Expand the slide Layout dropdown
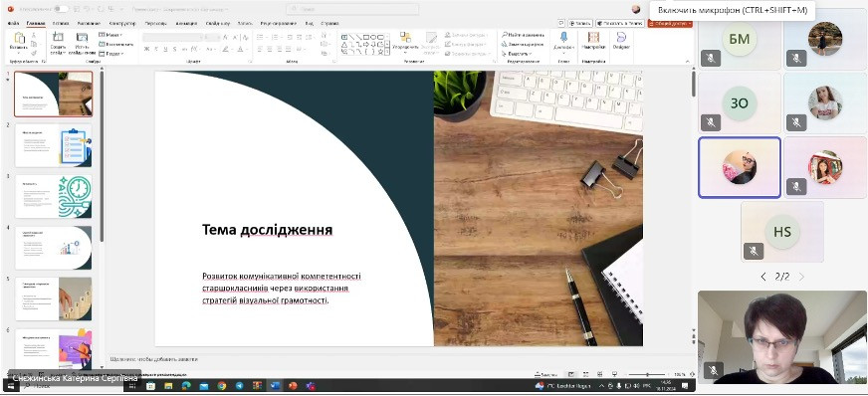 coord(110,35)
